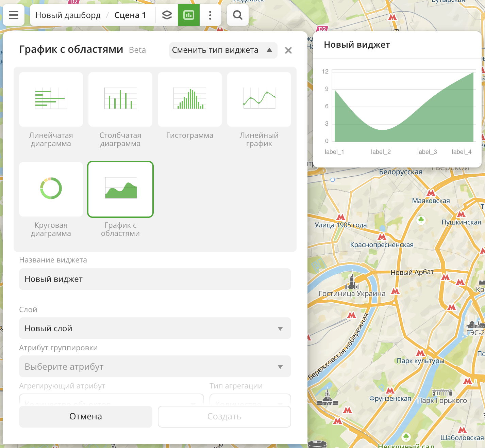Screen dimensions: 485x448
Task: Toggle the widgets dashboard icon
Action: [x=189, y=15]
